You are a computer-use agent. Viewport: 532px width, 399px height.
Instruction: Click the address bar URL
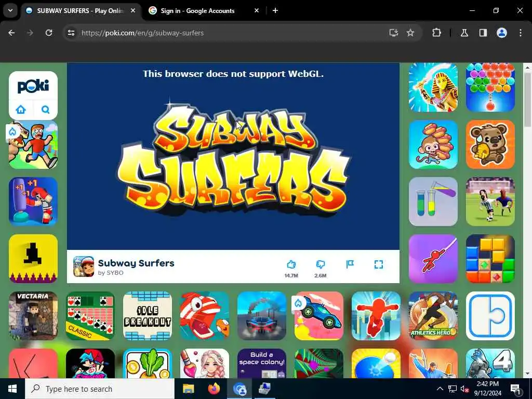(x=142, y=33)
